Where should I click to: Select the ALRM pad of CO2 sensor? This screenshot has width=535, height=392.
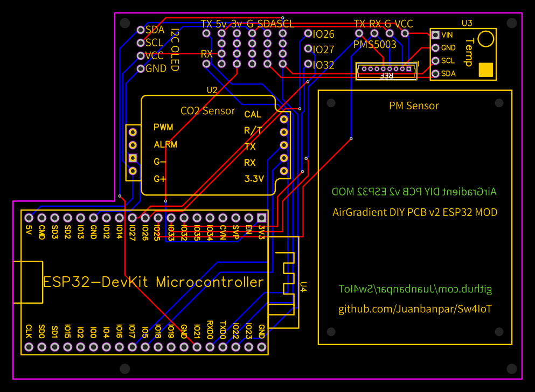pyautogui.click(x=133, y=145)
